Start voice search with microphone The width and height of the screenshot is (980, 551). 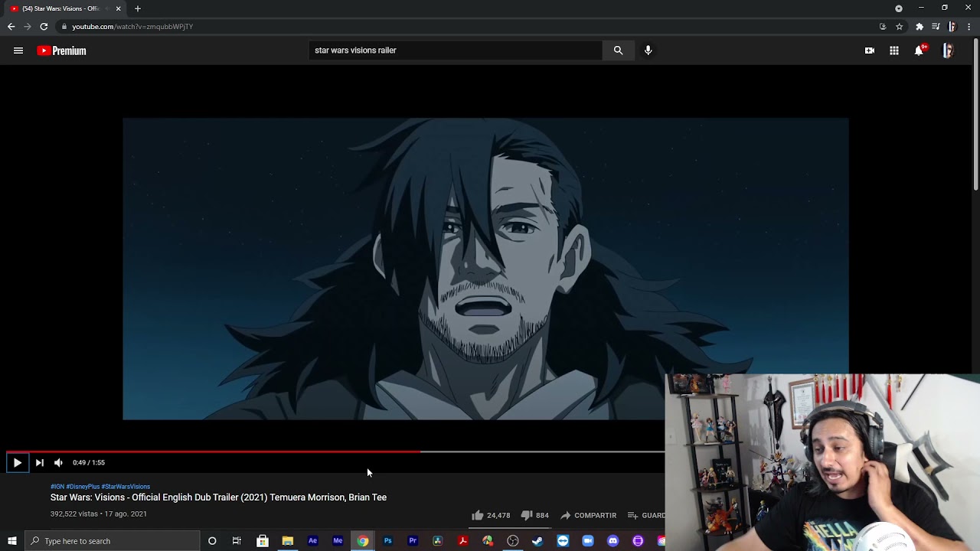pyautogui.click(x=648, y=51)
